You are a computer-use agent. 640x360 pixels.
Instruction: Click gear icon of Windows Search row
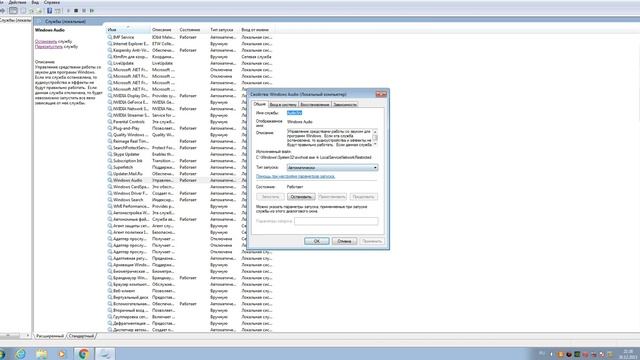pos(110,200)
